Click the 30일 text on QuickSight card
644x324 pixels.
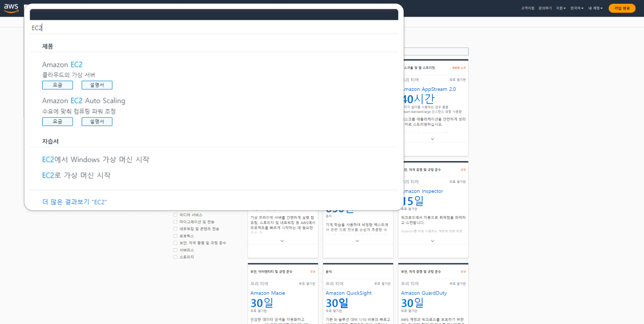pyautogui.click(x=337, y=303)
